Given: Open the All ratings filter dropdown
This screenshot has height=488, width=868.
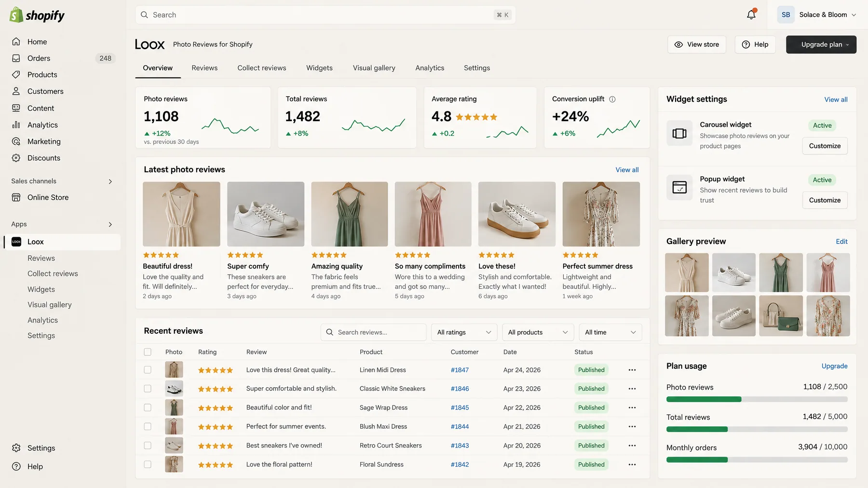Looking at the screenshot, I should [x=464, y=332].
